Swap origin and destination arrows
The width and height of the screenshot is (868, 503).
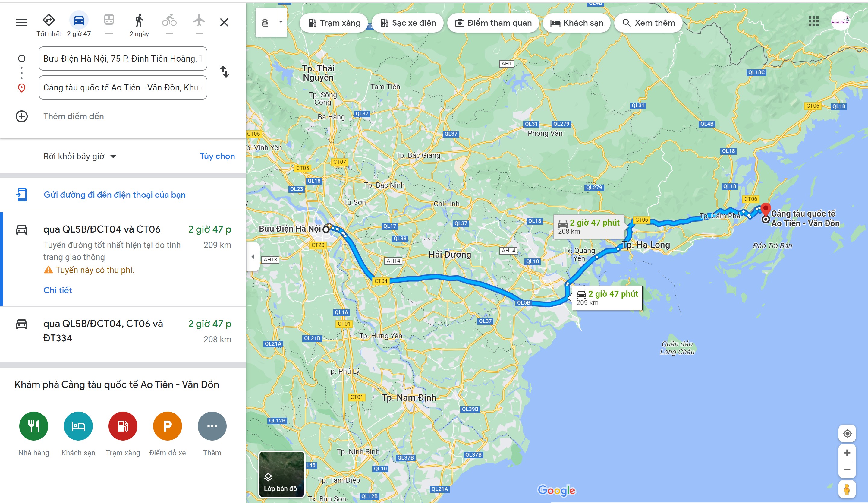tap(224, 72)
